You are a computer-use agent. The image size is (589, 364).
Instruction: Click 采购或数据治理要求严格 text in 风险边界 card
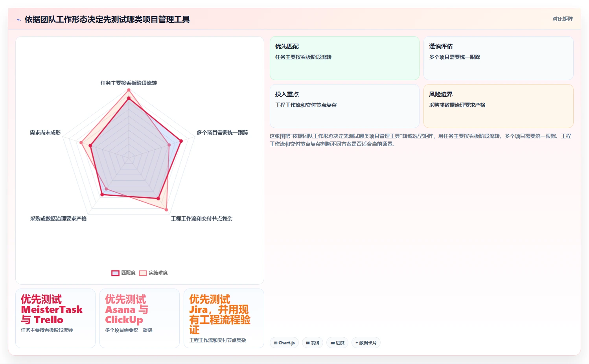(457, 105)
